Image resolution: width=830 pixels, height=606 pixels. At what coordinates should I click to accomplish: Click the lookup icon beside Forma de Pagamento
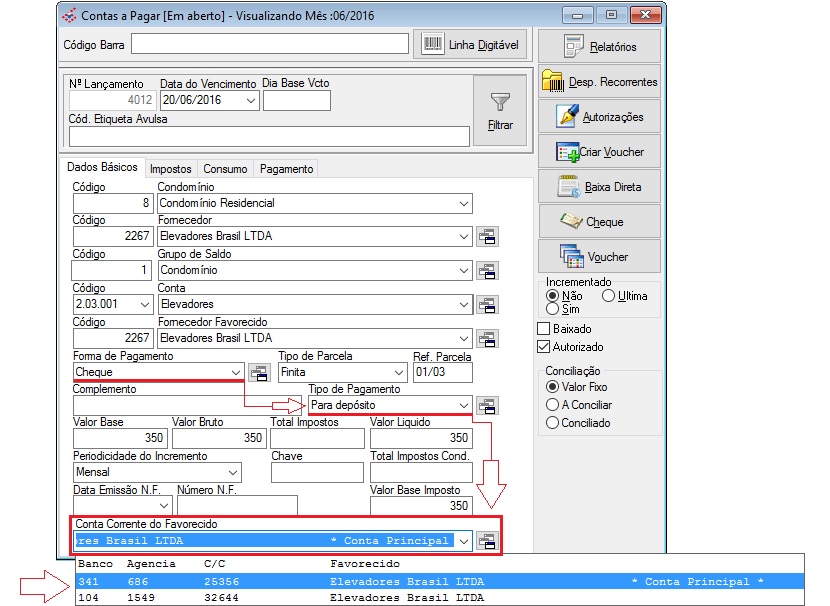(x=259, y=373)
